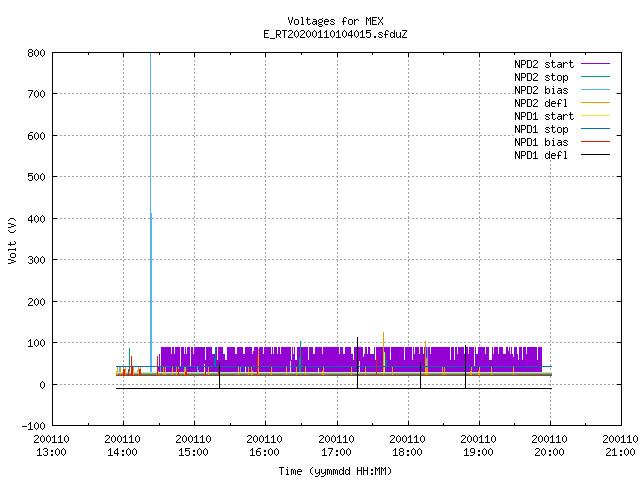Click the x-axis tick "200110 15:00"

[193, 446]
